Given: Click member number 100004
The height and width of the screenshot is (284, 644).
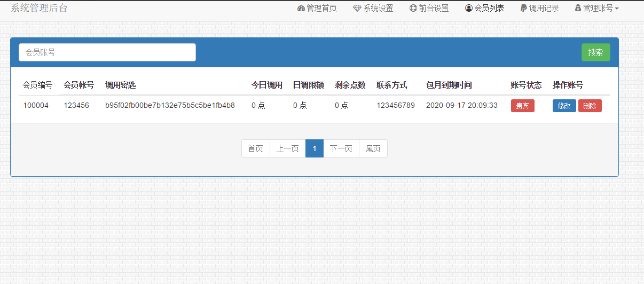Looking at the screenshot, I should click(x=36, y=106).
